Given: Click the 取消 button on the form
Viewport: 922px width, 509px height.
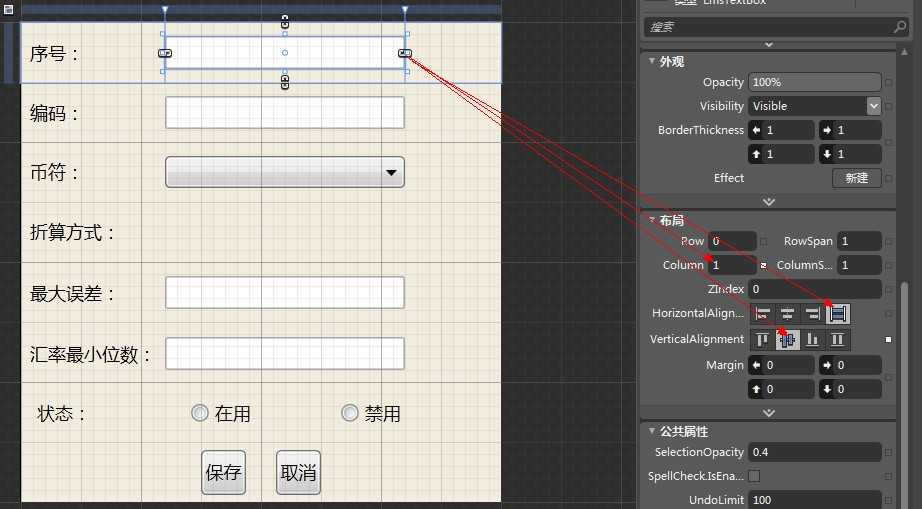Looking at the screenshot, I should [x=298, y=472].
